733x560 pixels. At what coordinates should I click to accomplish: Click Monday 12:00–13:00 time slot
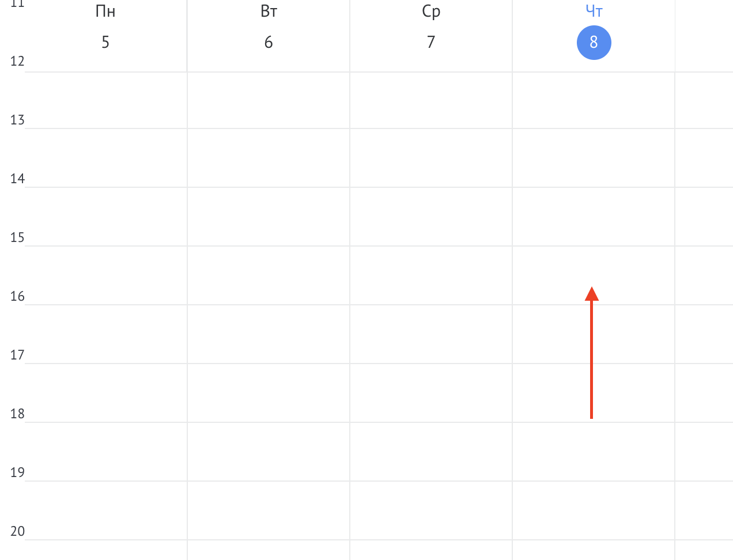pyautogui.click(x=106, y=100)
